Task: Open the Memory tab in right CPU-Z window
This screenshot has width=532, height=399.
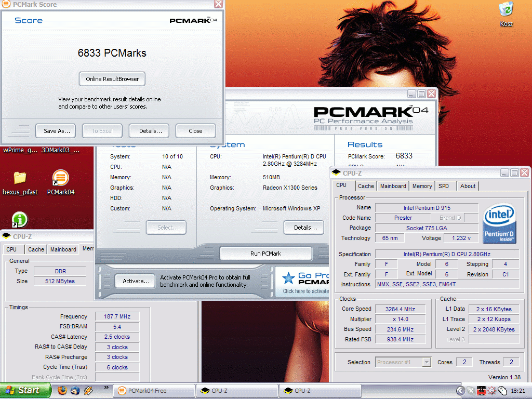Action: point(422,186)
